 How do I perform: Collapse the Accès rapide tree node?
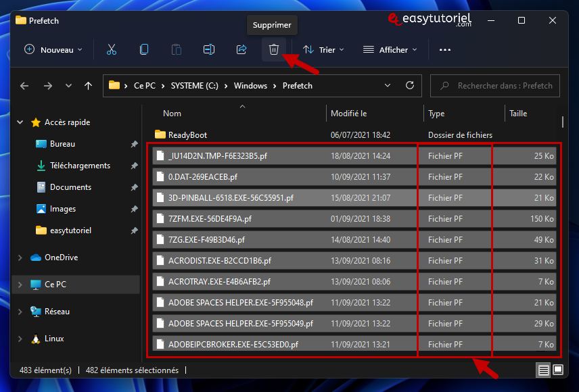pos(20,122)
